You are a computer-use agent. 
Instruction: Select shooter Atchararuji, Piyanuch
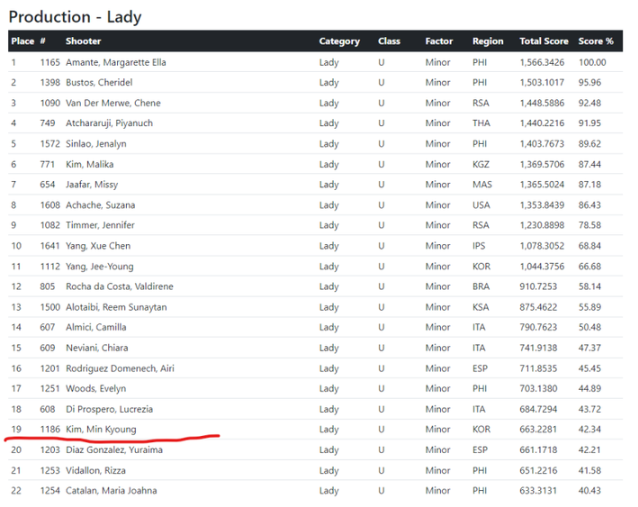pos(109,123)
